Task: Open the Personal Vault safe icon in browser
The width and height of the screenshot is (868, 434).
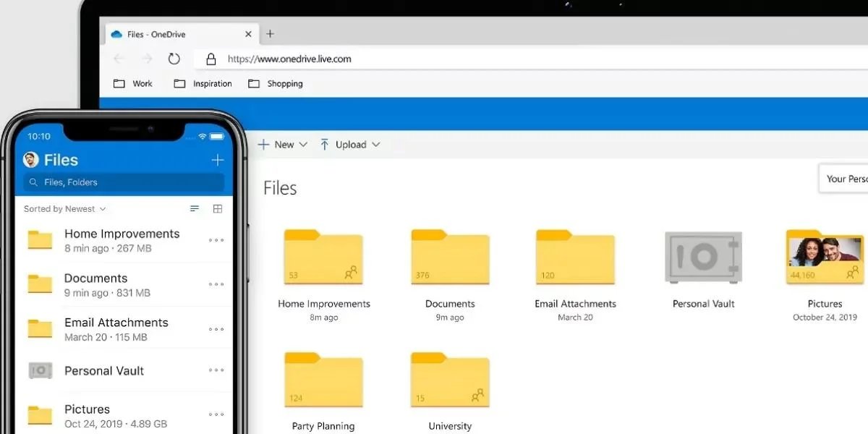Action: (x=703, y=258)
